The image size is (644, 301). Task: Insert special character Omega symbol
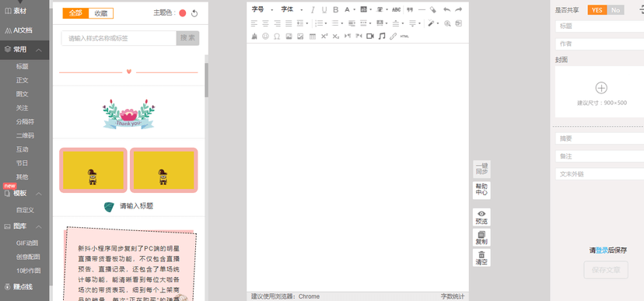point(277,36)
